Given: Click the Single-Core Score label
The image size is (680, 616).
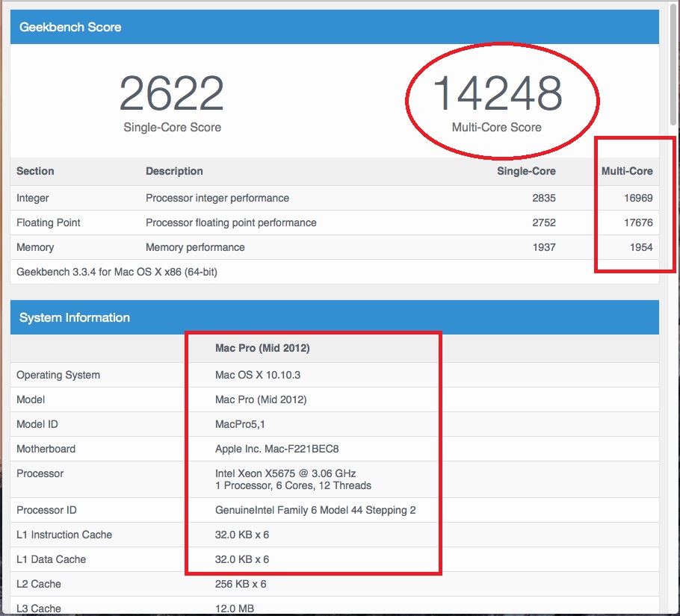Looking at the screenshot, I should 172,128.
